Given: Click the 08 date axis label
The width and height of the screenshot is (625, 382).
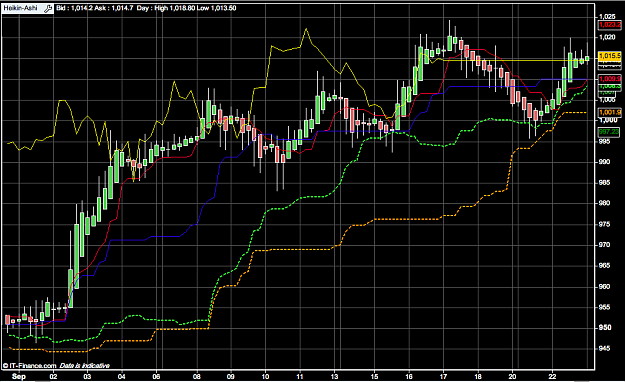Looking at the screenshot, I should point(197,376).
